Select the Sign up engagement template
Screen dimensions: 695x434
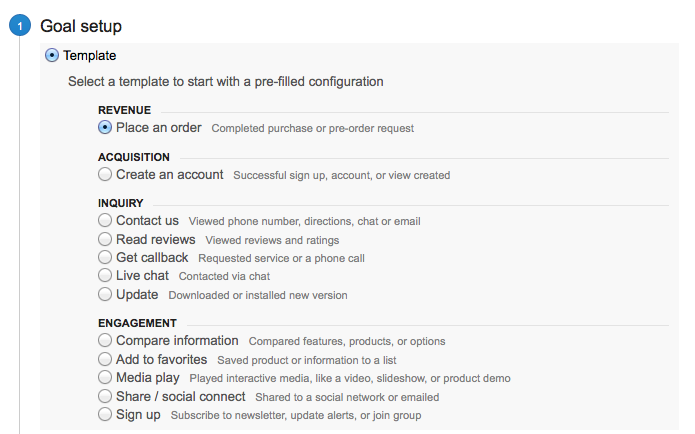coord(105,414)
